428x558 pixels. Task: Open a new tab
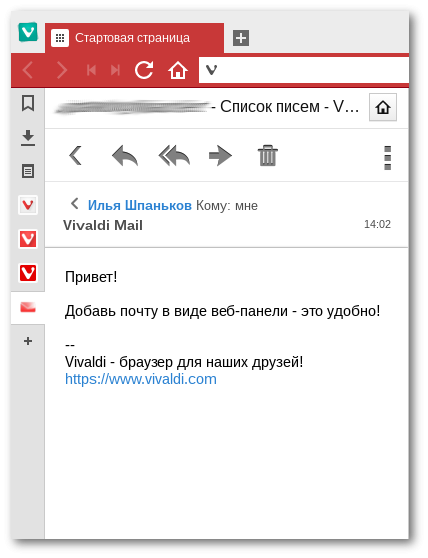click(241, 38)
